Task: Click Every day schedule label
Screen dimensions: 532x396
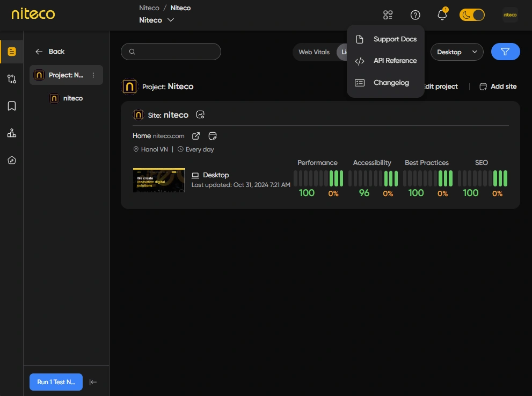Action: point(196,149)
